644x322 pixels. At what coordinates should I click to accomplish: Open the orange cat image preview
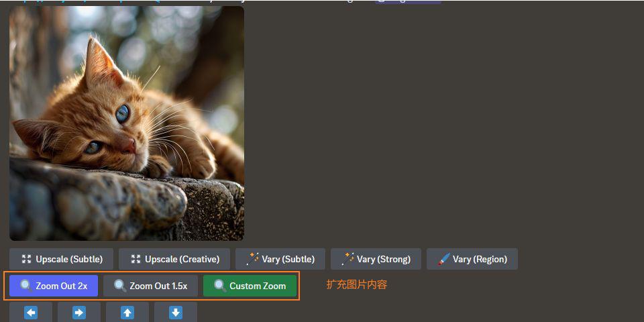pos(127,123)
